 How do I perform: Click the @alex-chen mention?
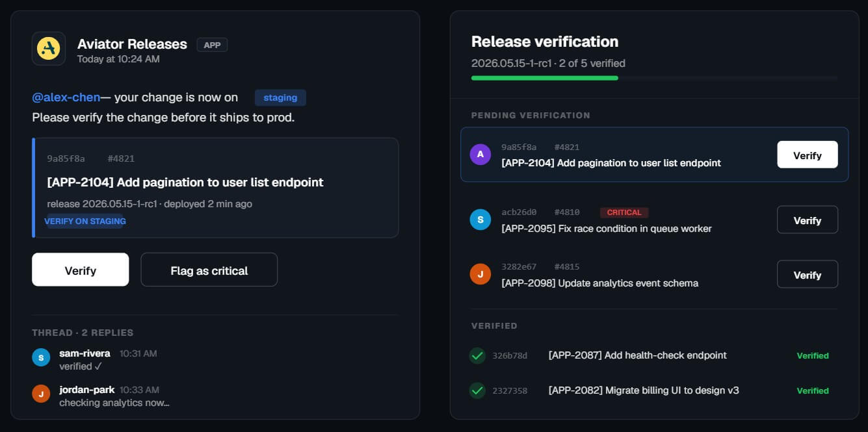point(66,97)
